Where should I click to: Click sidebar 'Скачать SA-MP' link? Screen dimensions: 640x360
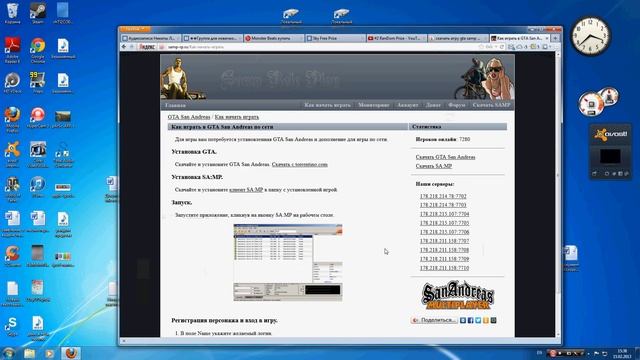(x=433, y=166)
